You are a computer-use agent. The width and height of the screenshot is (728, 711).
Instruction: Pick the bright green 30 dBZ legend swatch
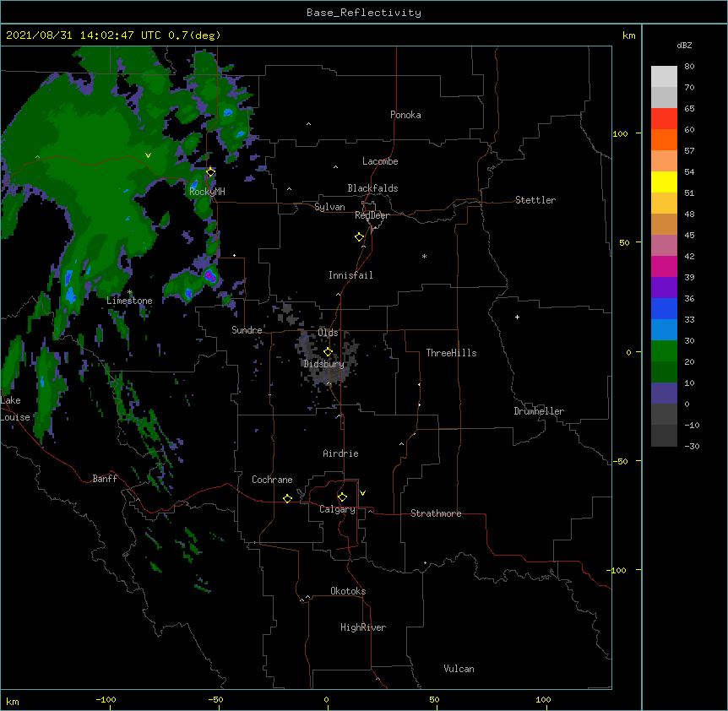tap(664, 351)
